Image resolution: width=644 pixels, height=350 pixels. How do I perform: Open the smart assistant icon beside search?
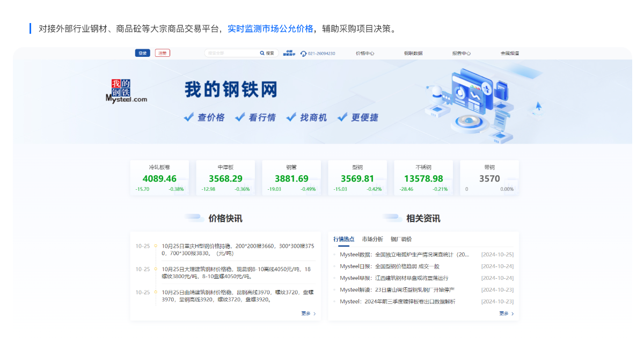(288, 53)
